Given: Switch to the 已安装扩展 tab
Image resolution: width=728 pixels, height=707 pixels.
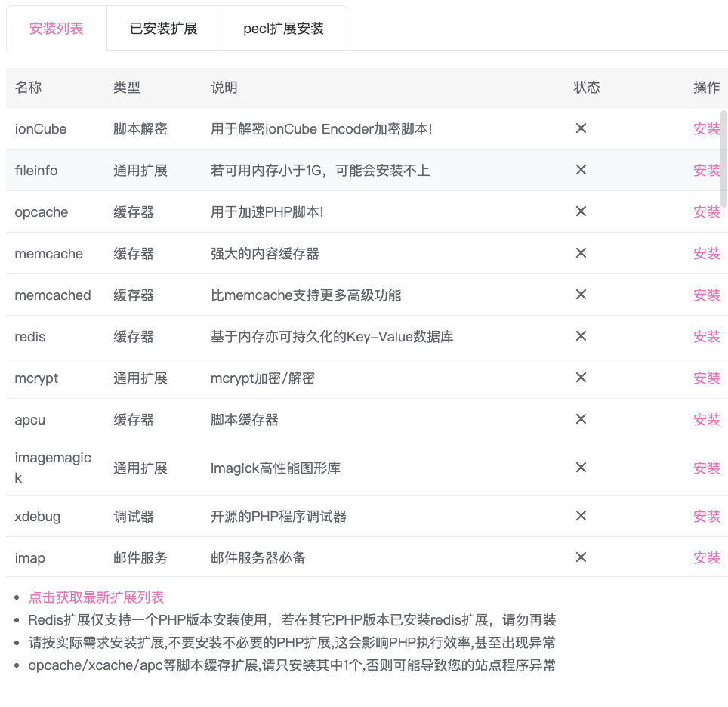Looking at the screenshot, I should click(x=163, y=28).
